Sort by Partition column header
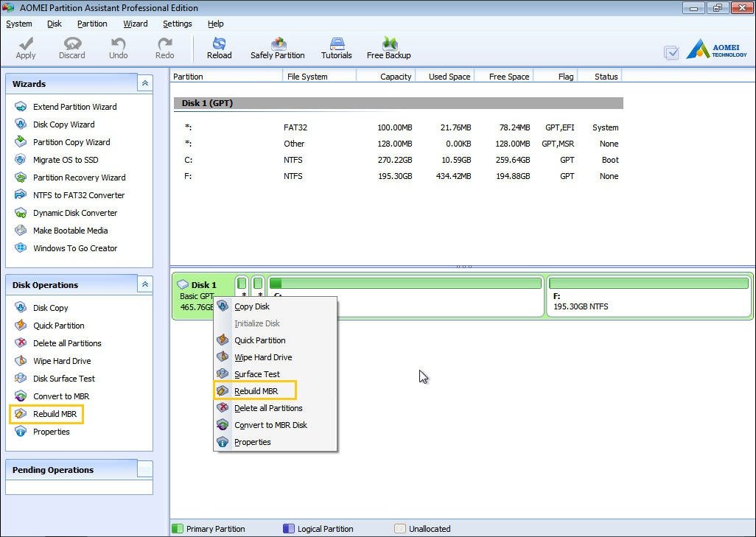Screen dimensions: 756x537 tap(226, 76)
